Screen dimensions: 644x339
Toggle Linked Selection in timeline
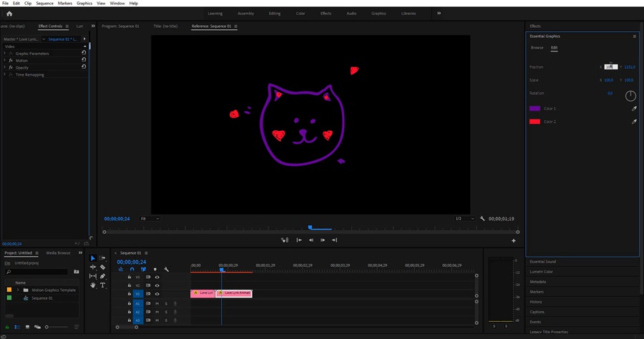point(143,269)
